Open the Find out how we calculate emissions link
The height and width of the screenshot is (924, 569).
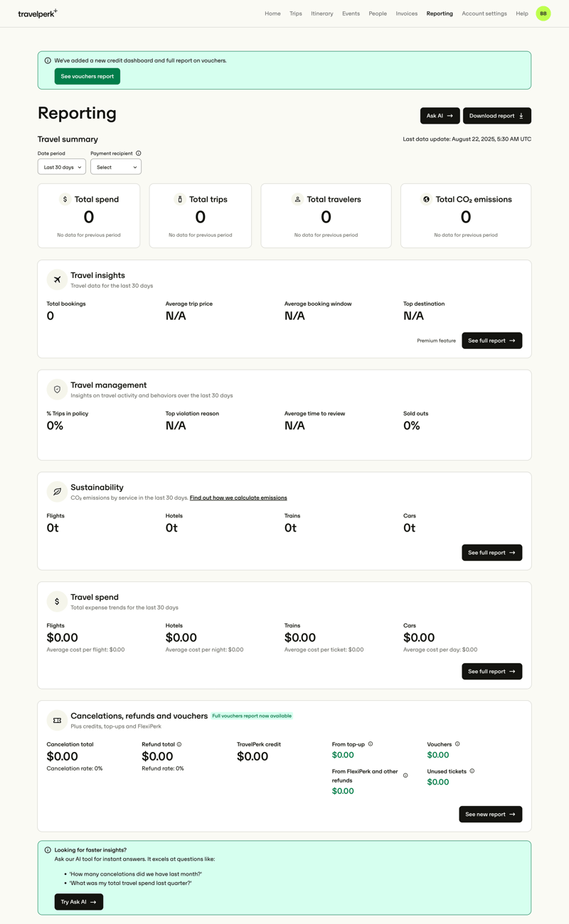238,498
